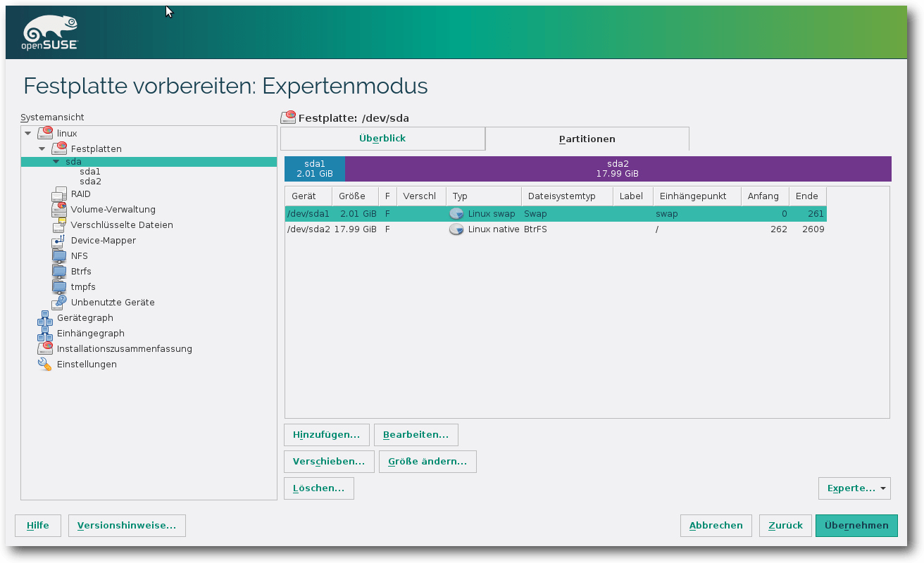Select the purple sda2 partition bar segment

(618, 169)
